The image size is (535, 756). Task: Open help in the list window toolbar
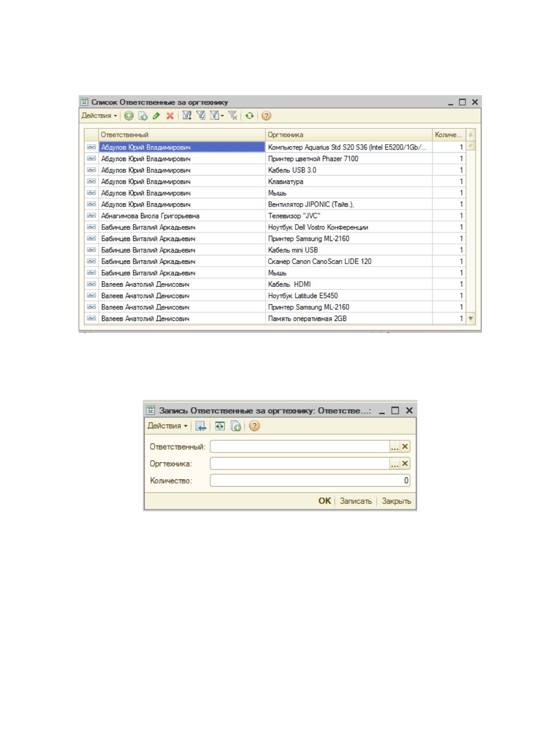pos(266,116)
